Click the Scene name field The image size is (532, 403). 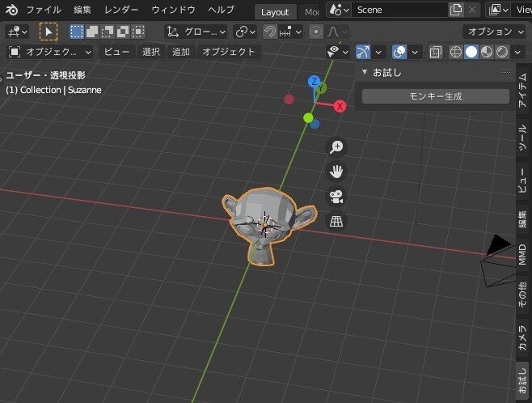399,10
